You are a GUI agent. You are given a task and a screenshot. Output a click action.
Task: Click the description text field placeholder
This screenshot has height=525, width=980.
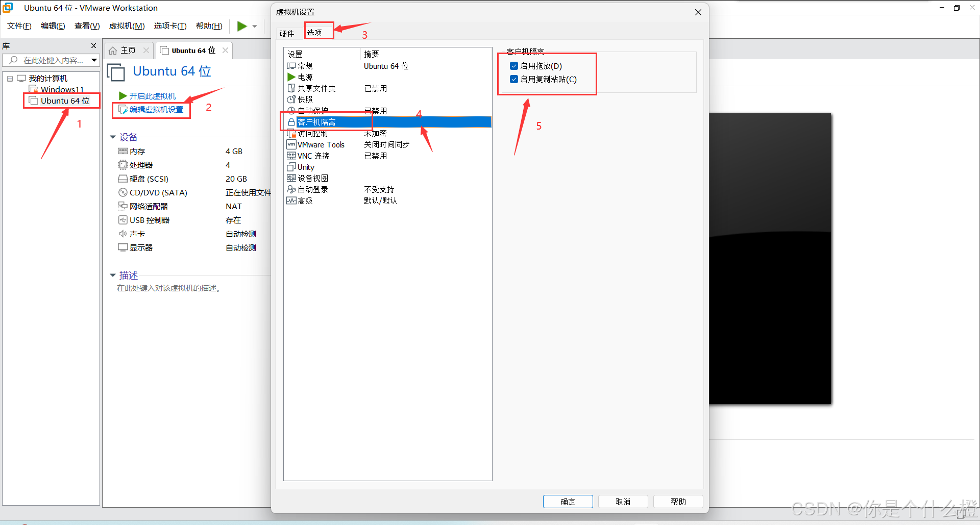coord(168,288)
